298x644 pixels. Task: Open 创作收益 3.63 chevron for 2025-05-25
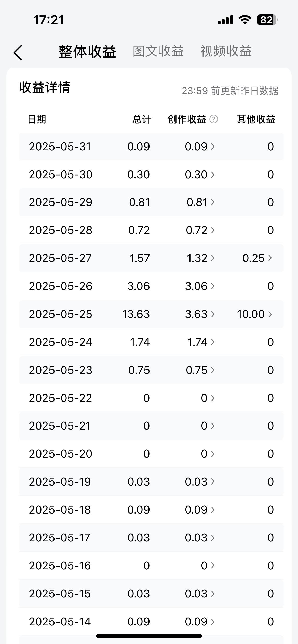[x=200, y=314]
